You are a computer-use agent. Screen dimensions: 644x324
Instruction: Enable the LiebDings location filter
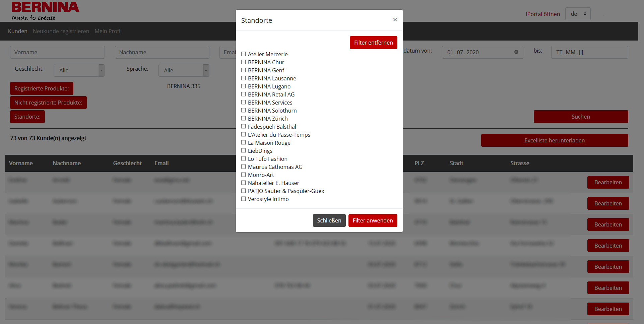[244, 150]
